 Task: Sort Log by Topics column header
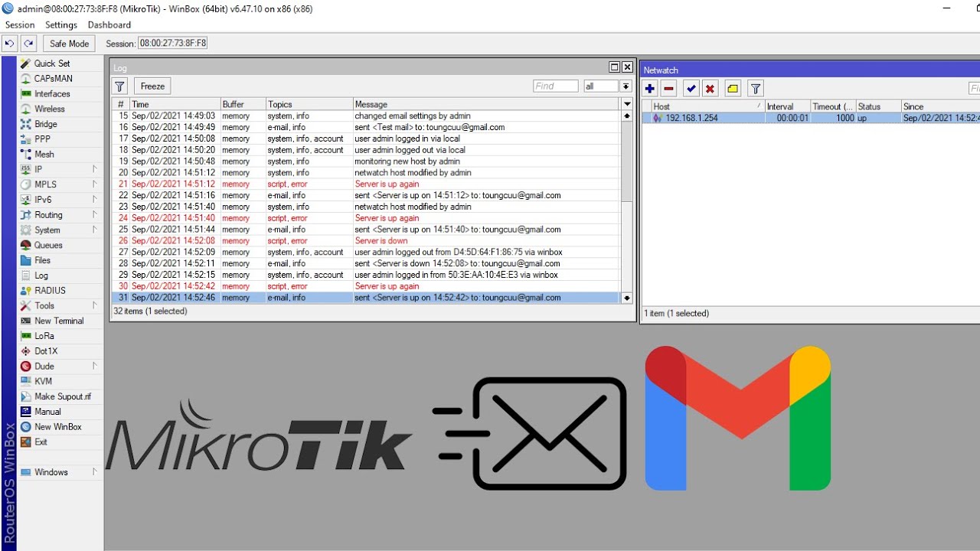point(309,104)
